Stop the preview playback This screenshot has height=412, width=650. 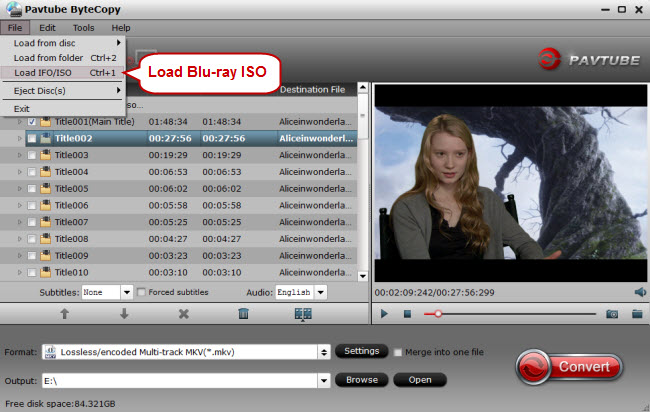coord(407,314)
